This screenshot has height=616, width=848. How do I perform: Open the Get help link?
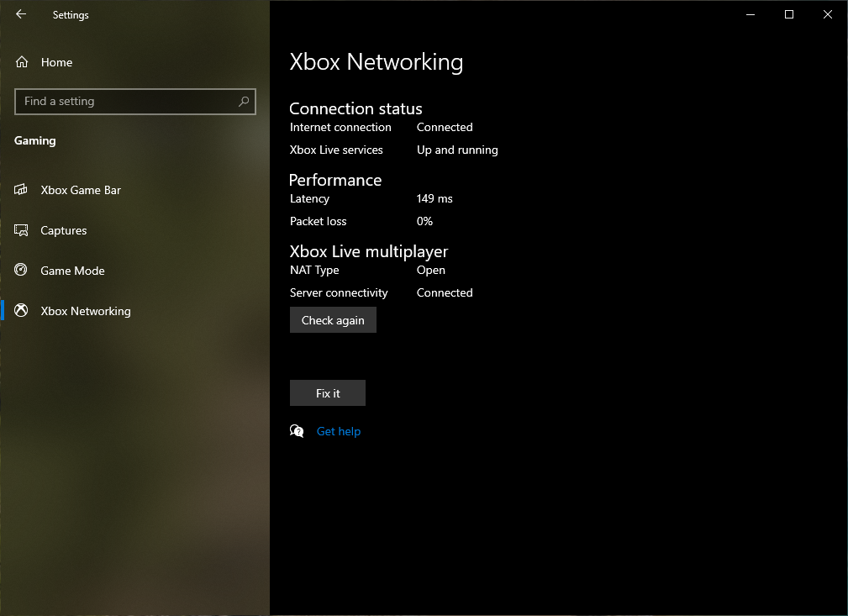(x=339, y=431)
